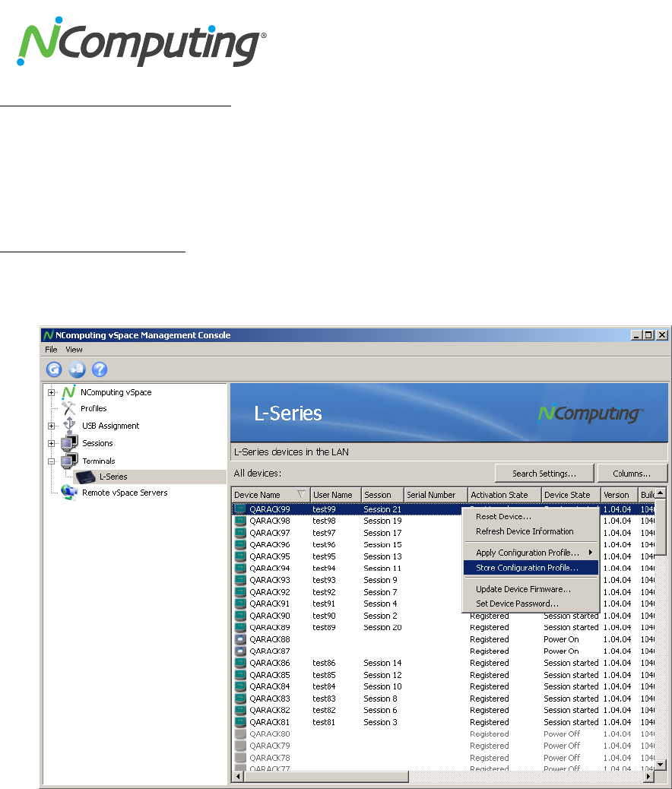Click the Terminals monitors icon
The height and width of the screenshot is (789, 672).
tap(69, 461)
